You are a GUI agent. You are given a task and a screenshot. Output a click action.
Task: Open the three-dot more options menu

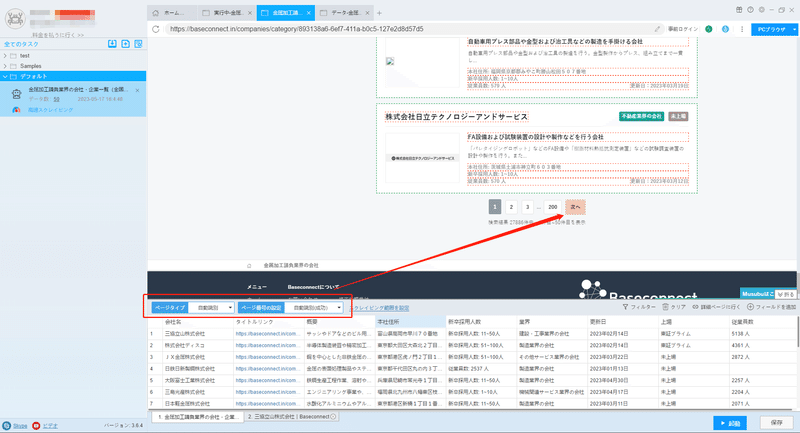pos(742,29)
